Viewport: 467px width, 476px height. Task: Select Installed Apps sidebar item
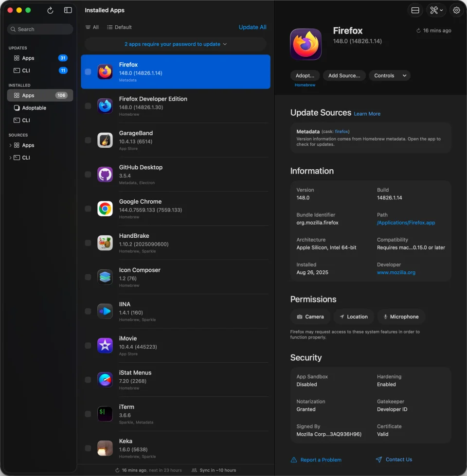pos(40,95)
